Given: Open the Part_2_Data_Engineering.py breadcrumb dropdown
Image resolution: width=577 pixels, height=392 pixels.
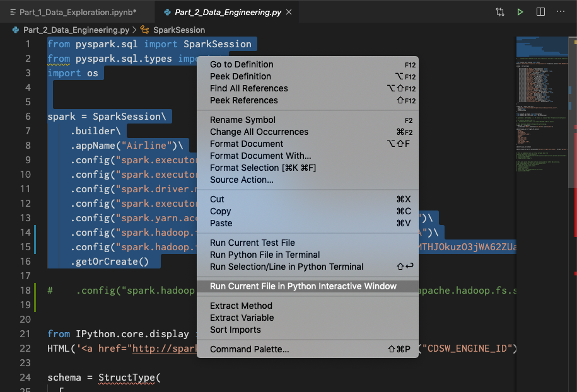Looking at the screenshot, I should click(x=76, y=30).
